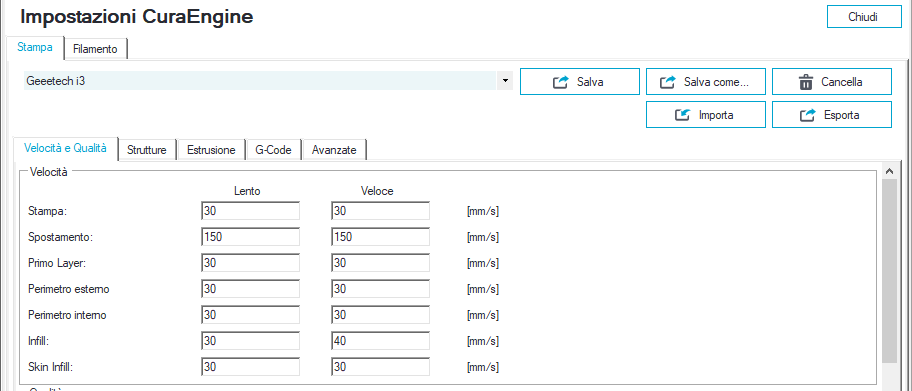
Task: Click the [mm/s] unit beside Skin Infill
Action: (x=483, y=368)
